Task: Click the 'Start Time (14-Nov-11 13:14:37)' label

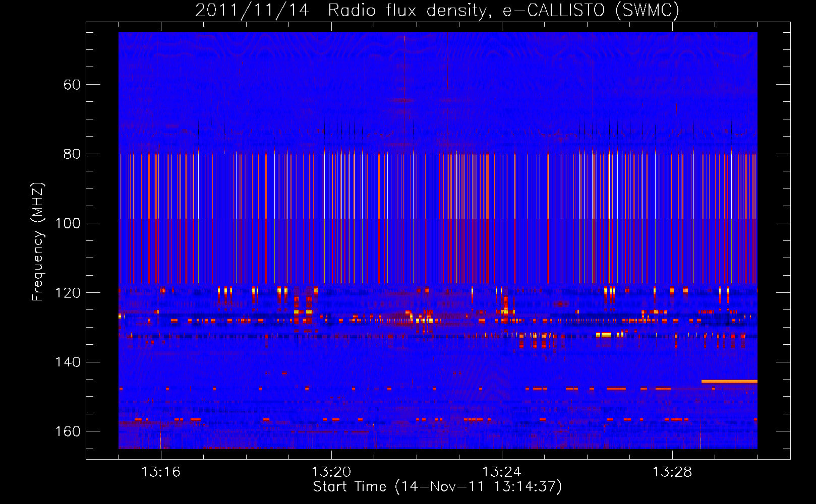Action: 437,487
